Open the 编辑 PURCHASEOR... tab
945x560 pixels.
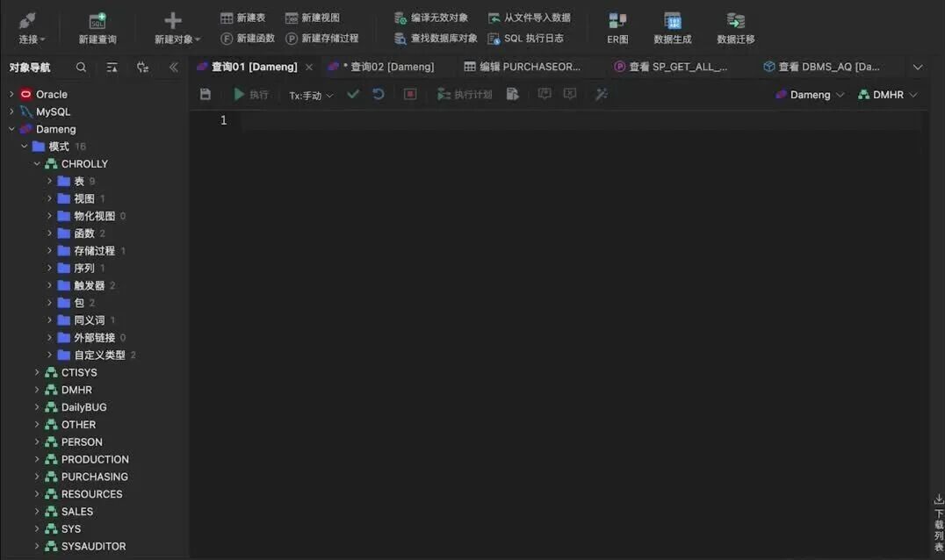pos(522,67)
